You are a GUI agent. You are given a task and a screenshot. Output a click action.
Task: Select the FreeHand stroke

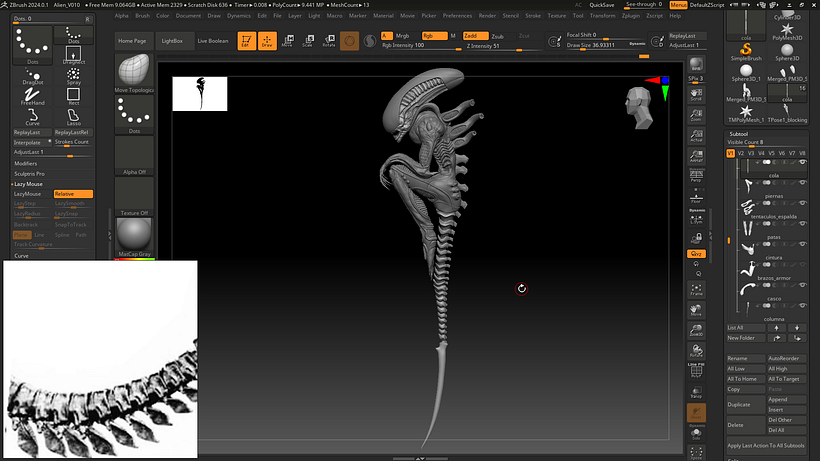32,96
